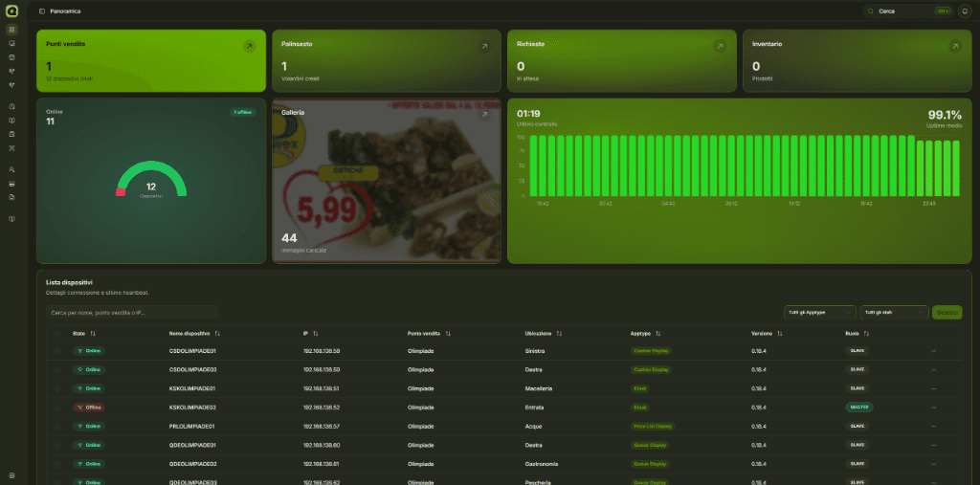Screen dimensions: 980x485
Task: Tick checkbox for QDEOLIMPIADE01 row
Action: pos(56,445)
